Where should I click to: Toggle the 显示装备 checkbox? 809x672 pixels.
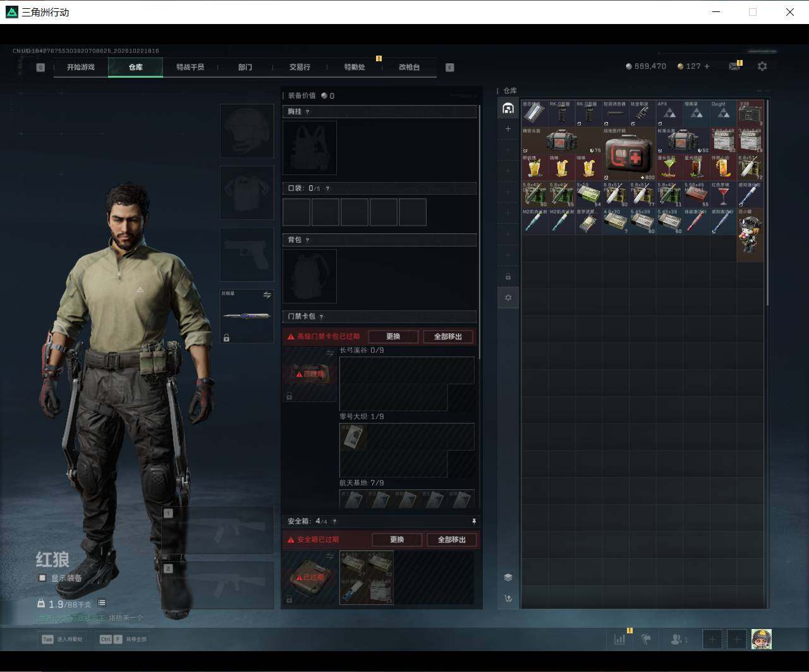pos(42,578)
